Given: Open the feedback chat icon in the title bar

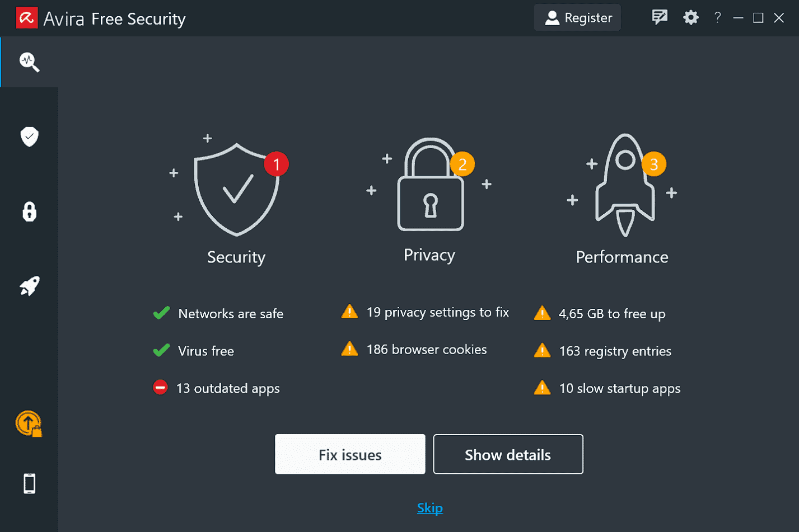Looking at the screenshot, I should [x=659, y=17].
